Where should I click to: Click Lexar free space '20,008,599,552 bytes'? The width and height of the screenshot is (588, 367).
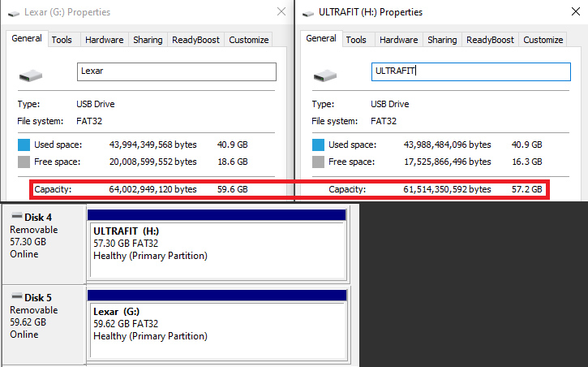click(152, 162)
